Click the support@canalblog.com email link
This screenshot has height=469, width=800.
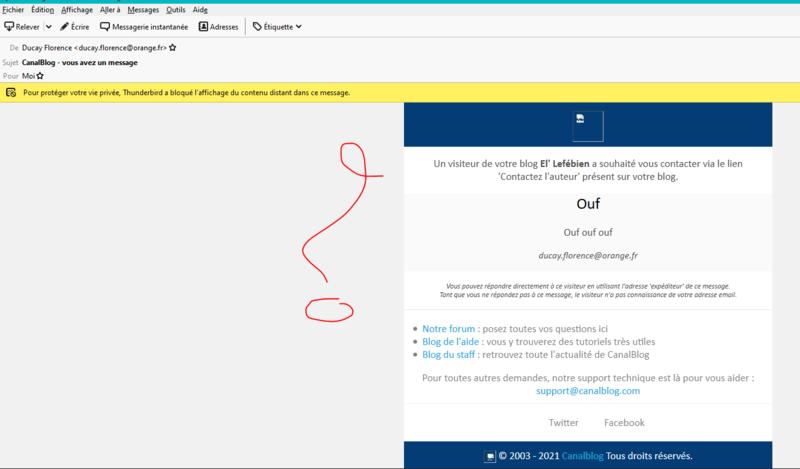(588, 391)
